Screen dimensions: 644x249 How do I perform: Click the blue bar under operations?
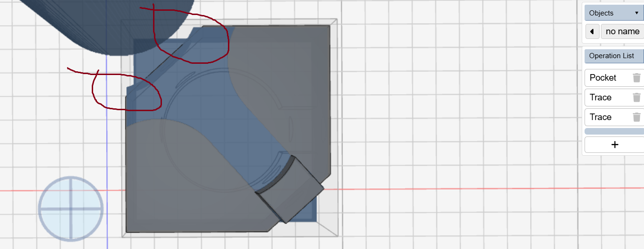click(615, 132)
